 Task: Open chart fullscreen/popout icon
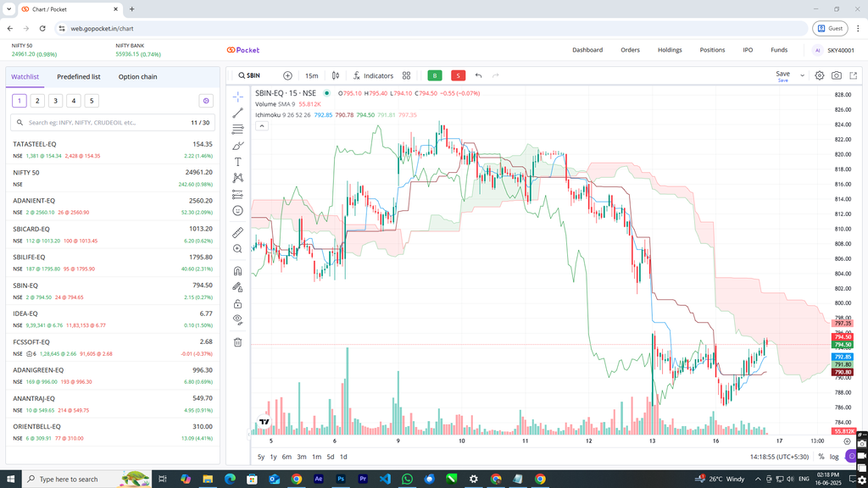point(854,75)
